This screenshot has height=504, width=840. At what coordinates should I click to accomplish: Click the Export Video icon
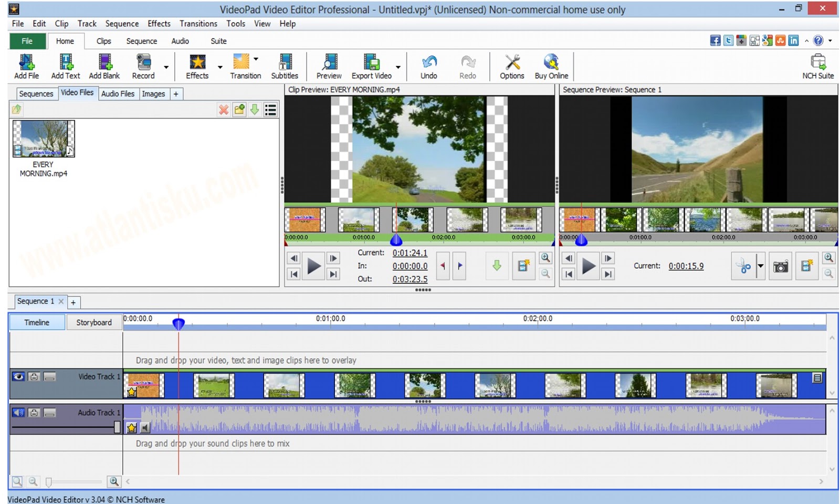pos(371,66)
